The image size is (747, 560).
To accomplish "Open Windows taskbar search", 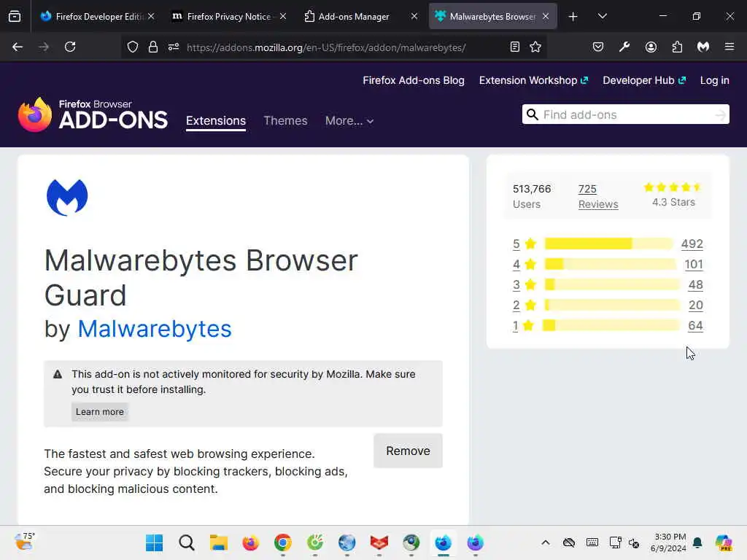I will pos(186,542).
